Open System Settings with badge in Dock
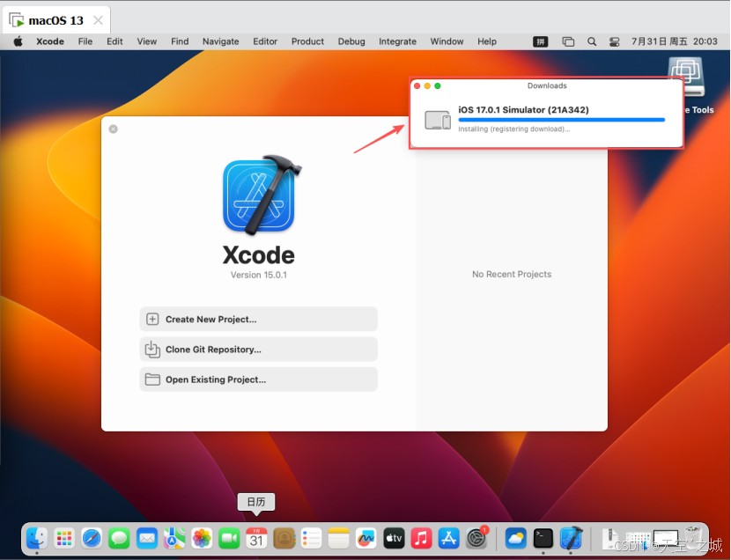Screen dimensions: 731x560 tap(476, 539)
